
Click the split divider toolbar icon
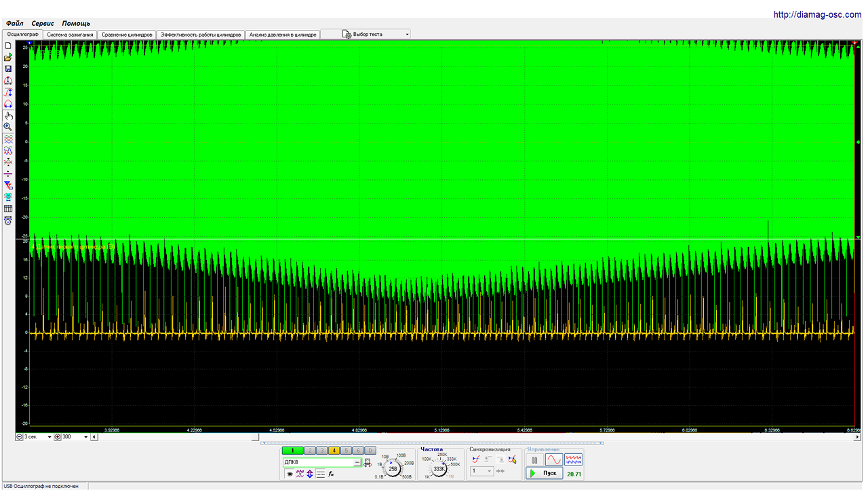8,174
